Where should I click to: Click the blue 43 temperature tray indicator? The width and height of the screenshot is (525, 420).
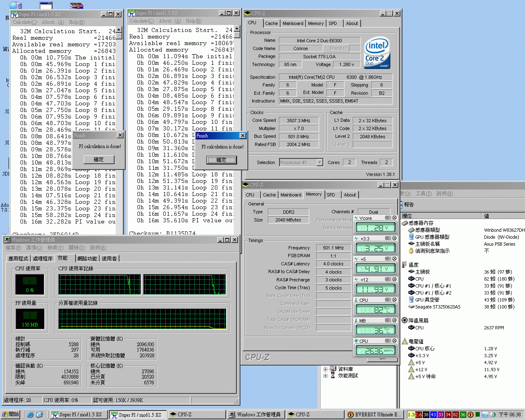coord(433,415)
